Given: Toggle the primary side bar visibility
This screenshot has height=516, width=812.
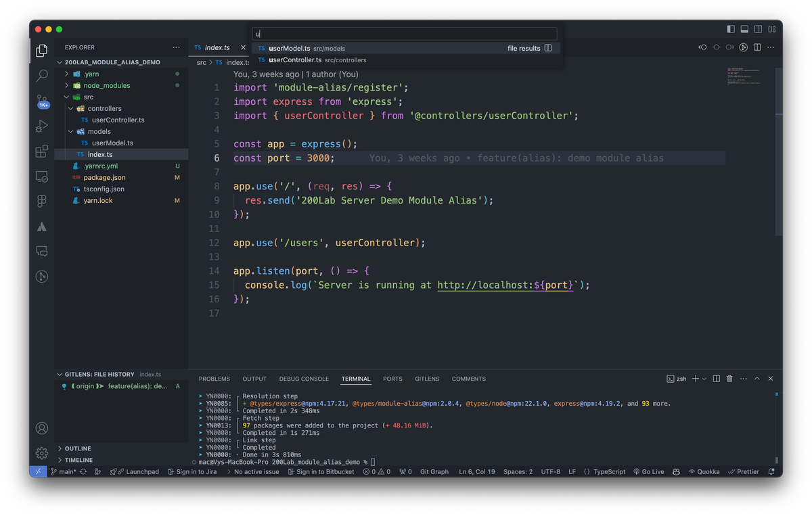Looking at the screenshot, I should pos(730,29).
